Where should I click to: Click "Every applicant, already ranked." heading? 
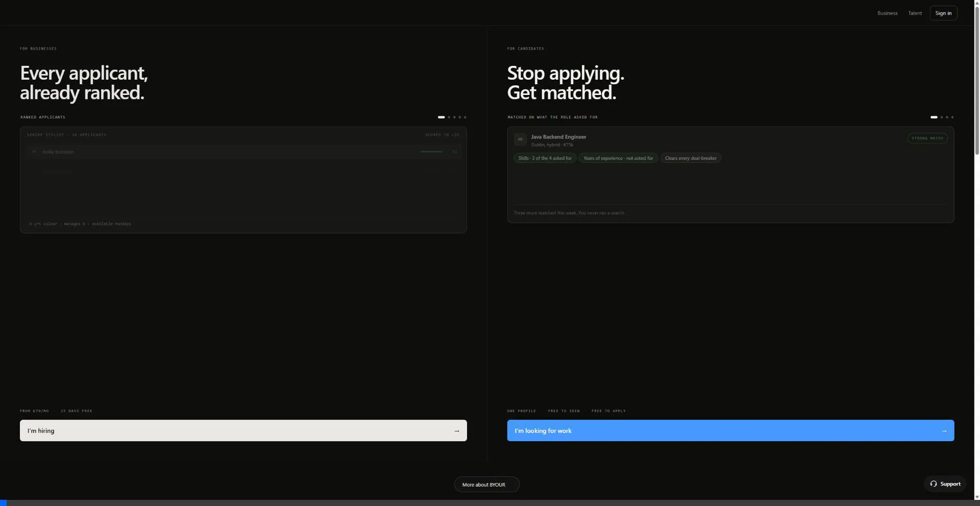84,83
